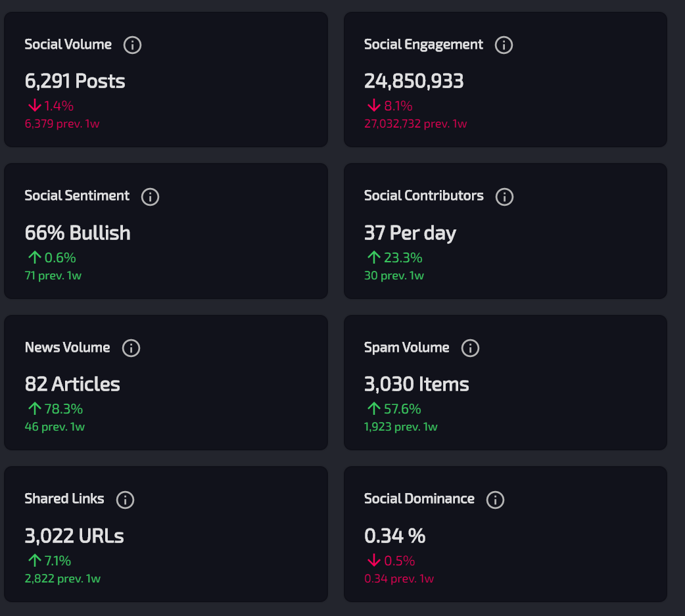Select the Social Volume title
685x616 pixels.
pos(68,45)
